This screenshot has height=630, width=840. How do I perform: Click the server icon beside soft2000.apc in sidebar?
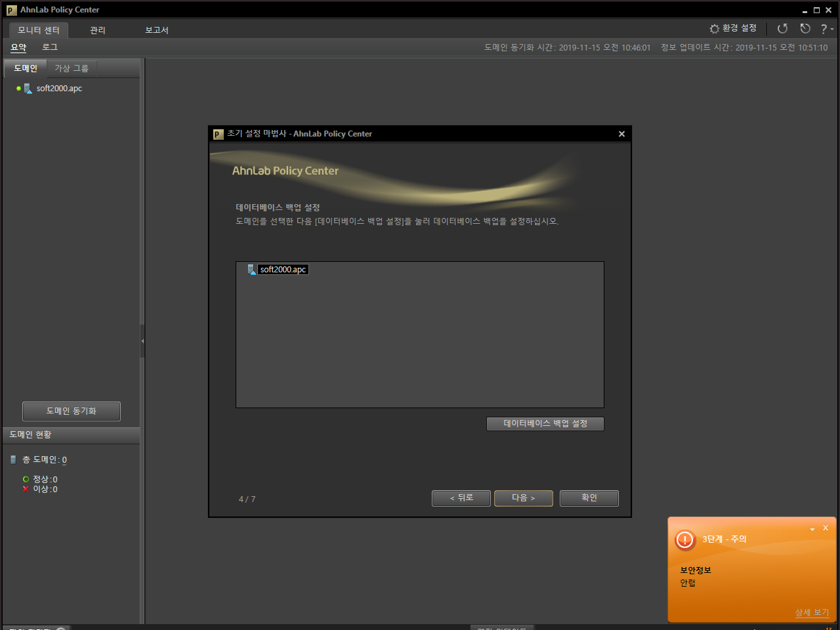[28, 89]
